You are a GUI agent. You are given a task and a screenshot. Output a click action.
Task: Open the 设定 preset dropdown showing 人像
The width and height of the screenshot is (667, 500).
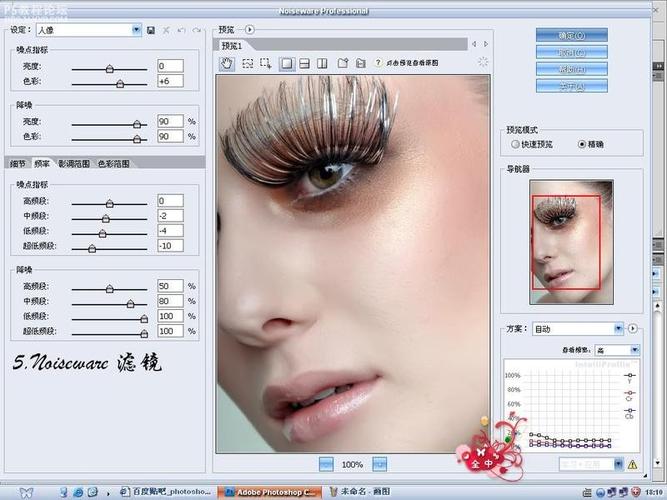[88, 30]
